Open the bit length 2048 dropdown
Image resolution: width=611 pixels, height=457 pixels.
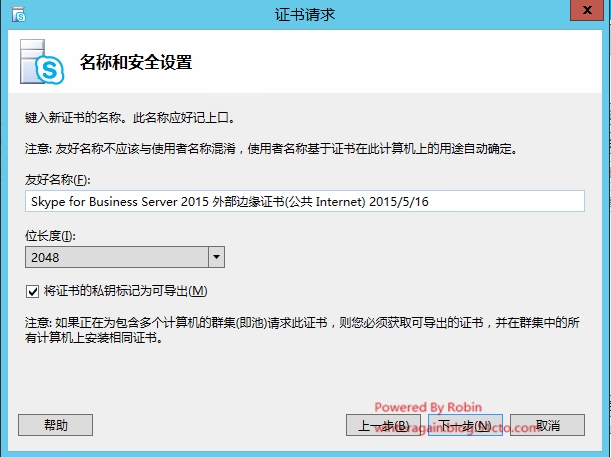[125, 257]
